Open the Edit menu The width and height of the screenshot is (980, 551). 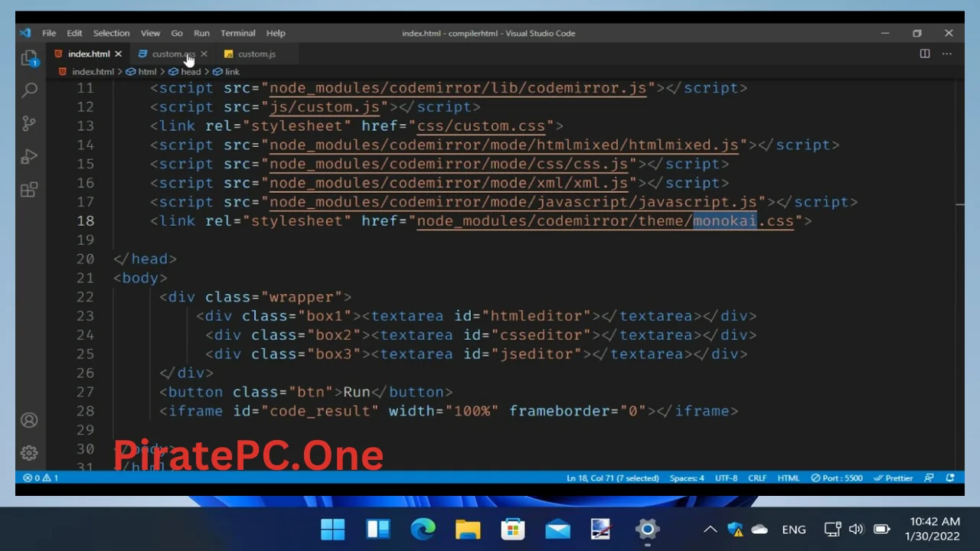[74, 33]
